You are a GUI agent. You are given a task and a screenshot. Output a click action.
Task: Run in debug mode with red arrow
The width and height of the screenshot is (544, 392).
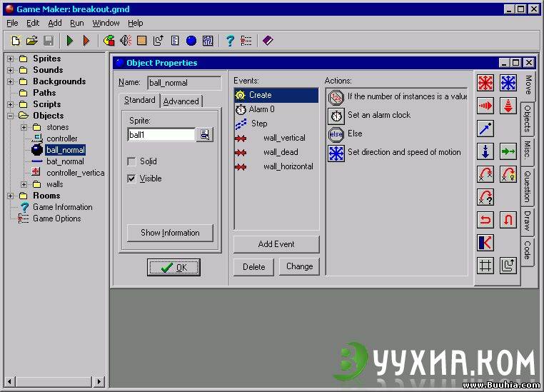[86, 41]
